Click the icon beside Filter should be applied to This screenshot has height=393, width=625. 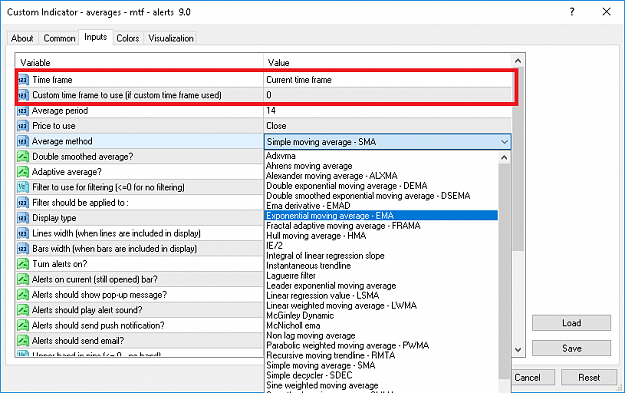(x=23, y=203)
